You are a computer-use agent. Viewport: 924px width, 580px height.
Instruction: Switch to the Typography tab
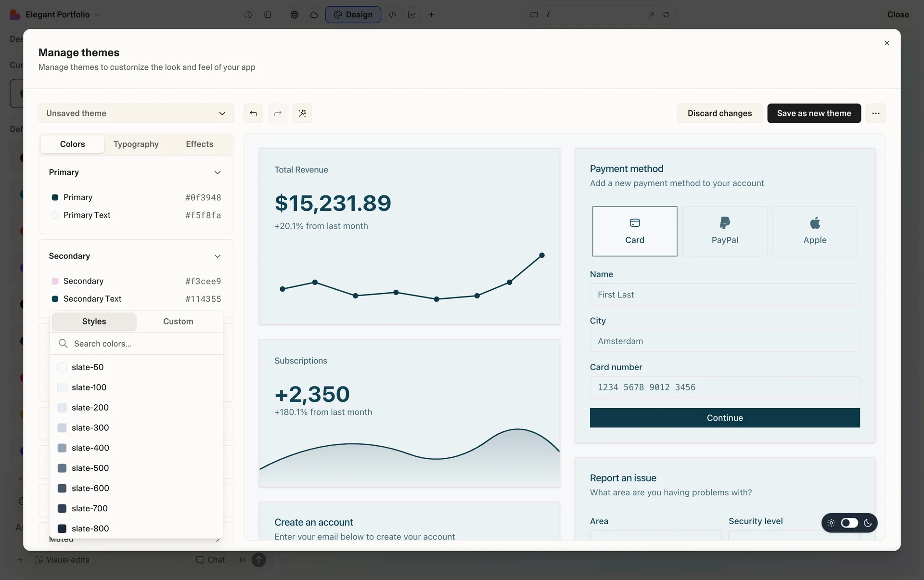(x=136, y=144)
